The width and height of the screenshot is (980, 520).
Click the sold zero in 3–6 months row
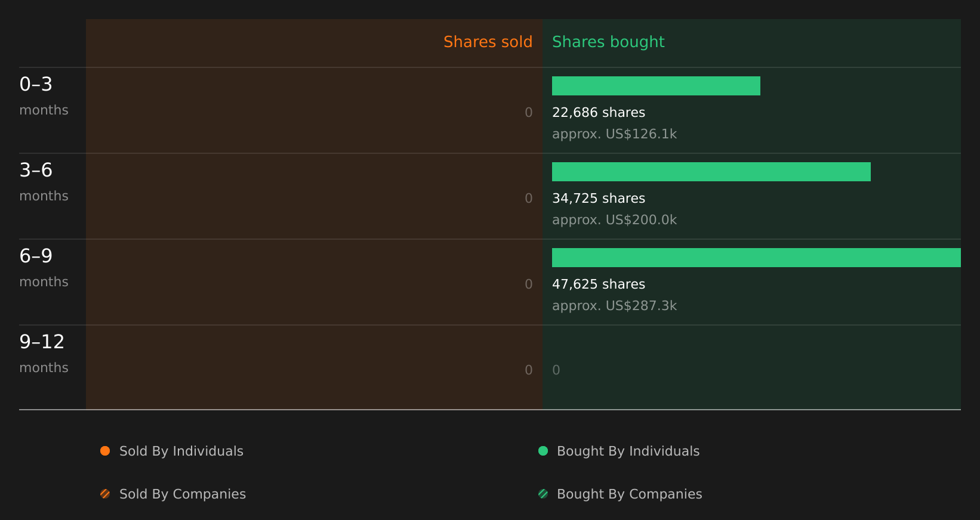pyautogui.click(x=529, y=199)
